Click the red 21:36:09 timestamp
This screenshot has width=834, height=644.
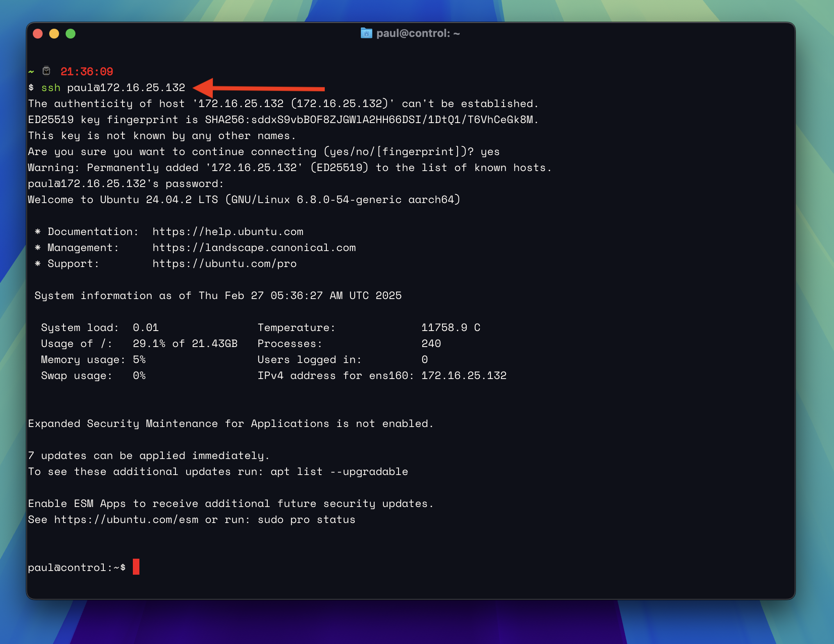[86, 71]
